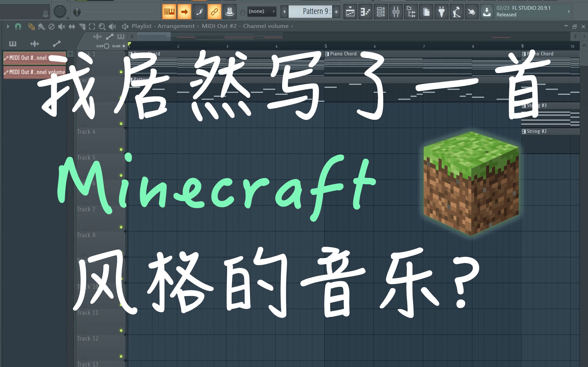Select the Playback speaker tool
Viewport: 588px width, 367px height.
[112, 26]
